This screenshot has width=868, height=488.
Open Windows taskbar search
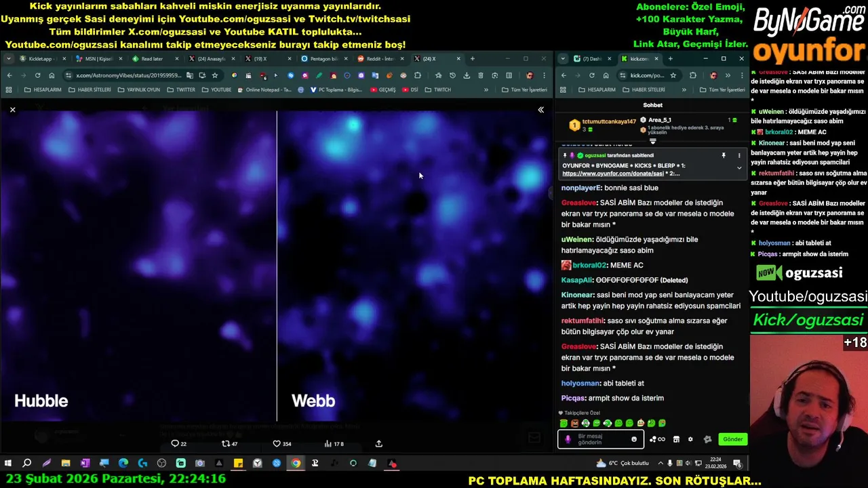coord(27,464)
